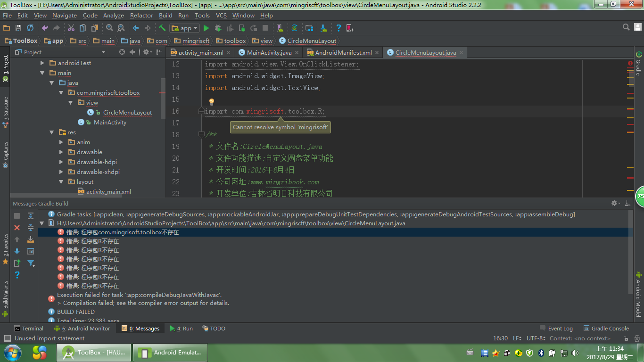Open Project Structure toolbar icon
The image size is (644, 362).
pos(309,28)
